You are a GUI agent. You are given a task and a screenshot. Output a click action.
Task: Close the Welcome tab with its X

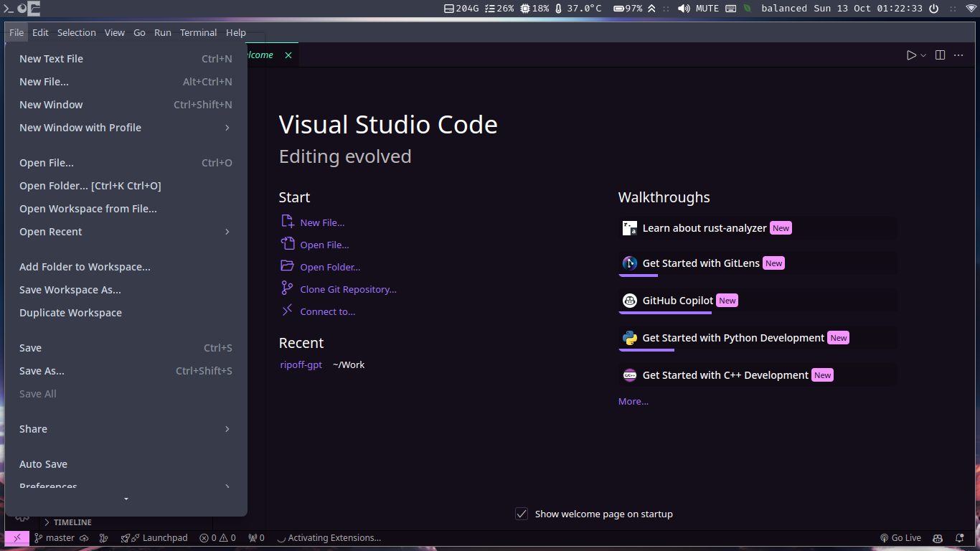coord(288,55)
